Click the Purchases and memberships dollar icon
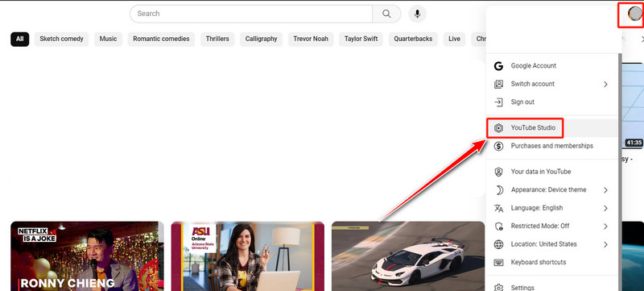 [x=498, y=146]
